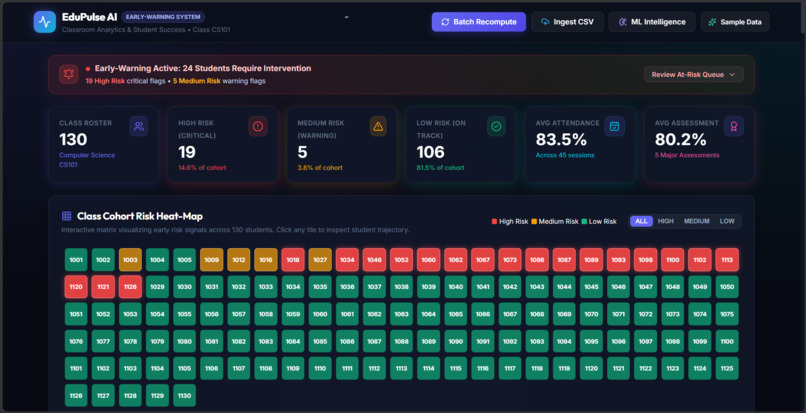Inspect orange tile 1027
806x413 pixels.
(320, 260)
